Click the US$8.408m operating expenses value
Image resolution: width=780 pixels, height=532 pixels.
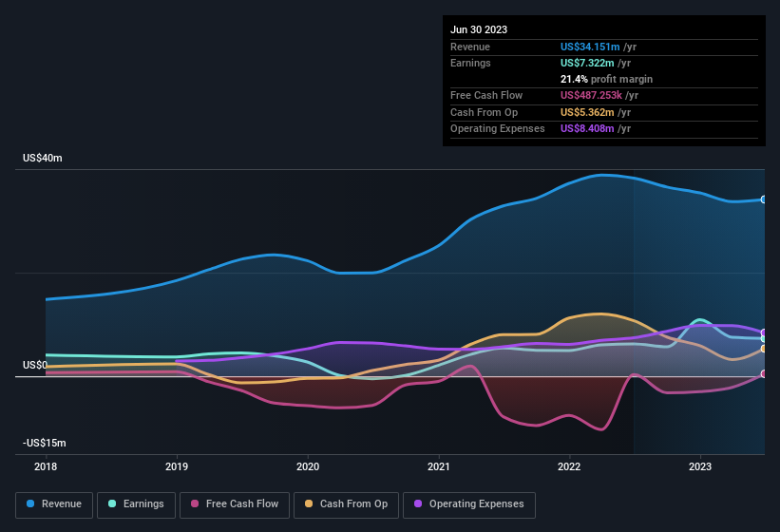coord(587,128)
